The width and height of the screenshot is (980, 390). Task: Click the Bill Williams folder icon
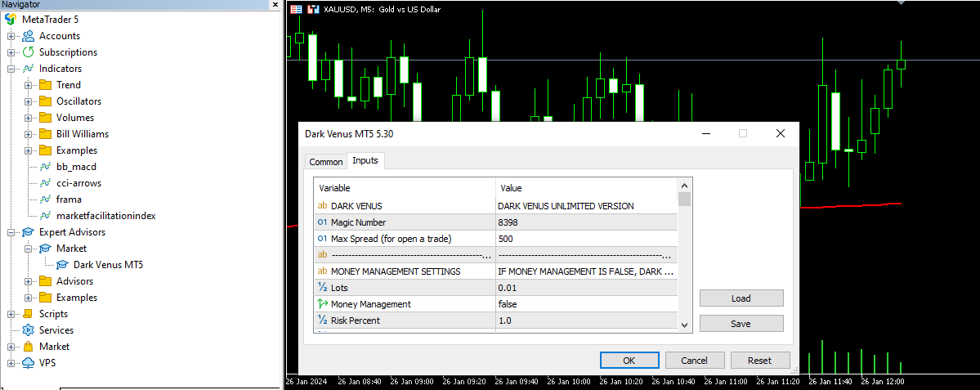45,134
